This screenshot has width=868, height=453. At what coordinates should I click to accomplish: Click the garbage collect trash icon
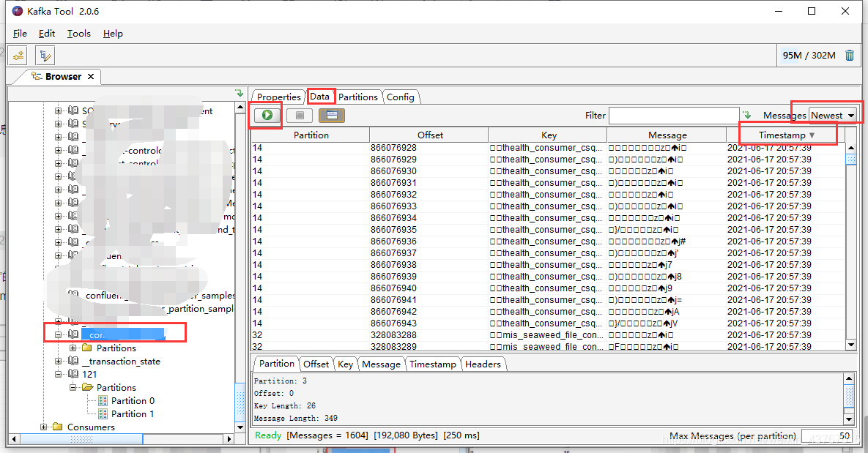pyautogui.click(x=850, y=56)
